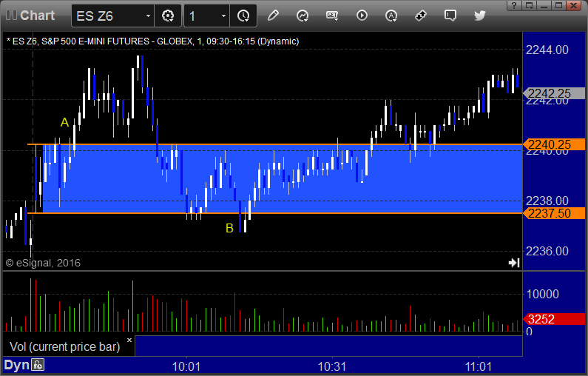The width and height of the screenshot is (588, 376).
Task: Expand the interval 1 dropdown arrow
Action: [x=223, y=16]
